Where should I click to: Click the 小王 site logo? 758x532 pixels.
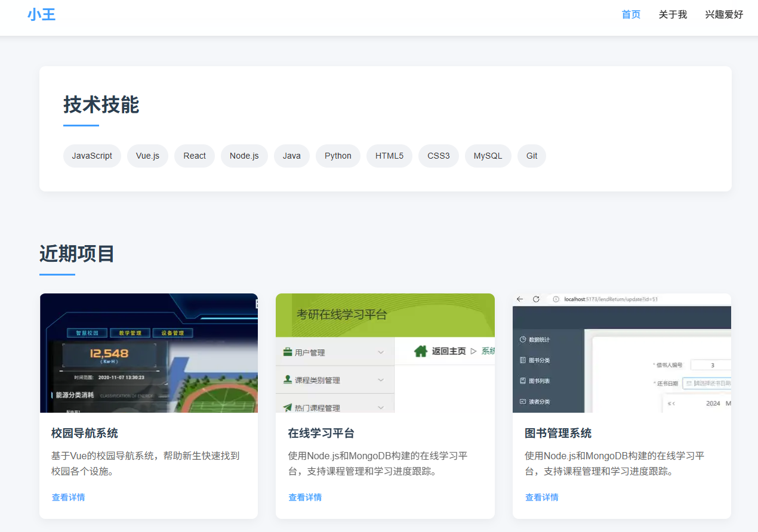[42, 15]
